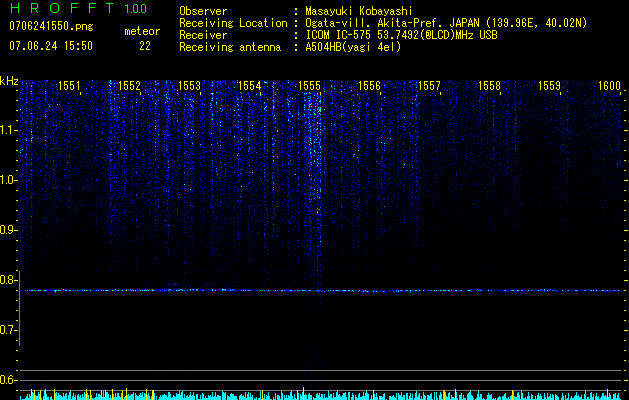Click the 1553 time marker

[x=189, y=85]
